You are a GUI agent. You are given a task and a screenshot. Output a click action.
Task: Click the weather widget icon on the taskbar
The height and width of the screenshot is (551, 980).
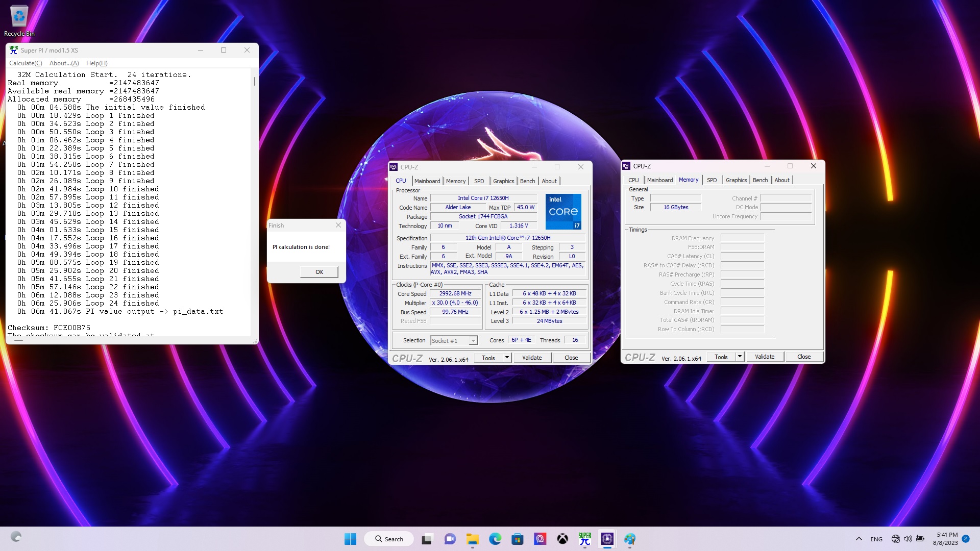[16, 537]
